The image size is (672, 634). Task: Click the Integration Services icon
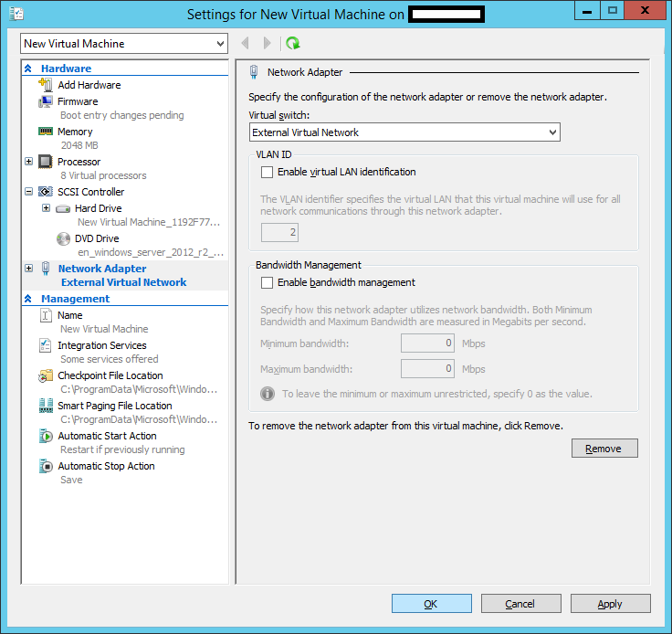tap(46, 345)
